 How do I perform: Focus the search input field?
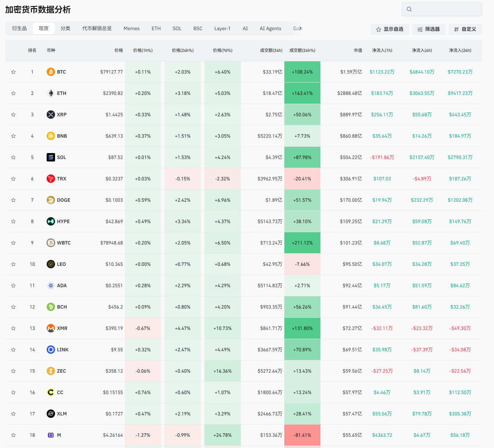coord(445,9)
